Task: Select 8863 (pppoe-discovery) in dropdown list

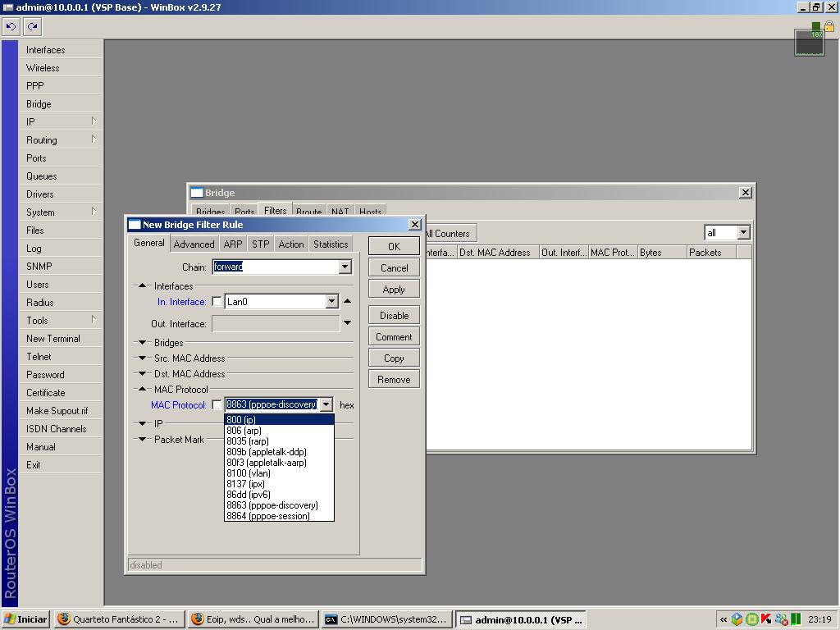Action: (x=279, y=505)
